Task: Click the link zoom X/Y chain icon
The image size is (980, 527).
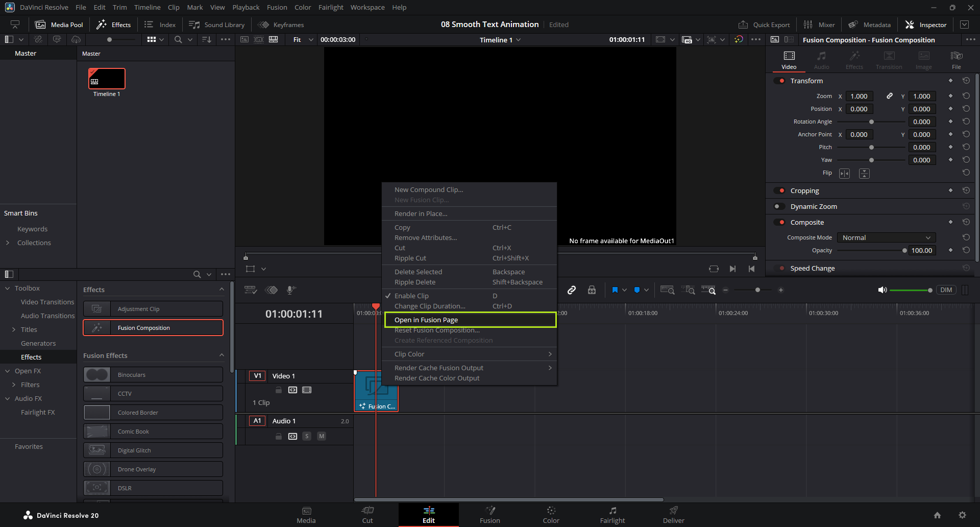Action: [x=889, y=96]
